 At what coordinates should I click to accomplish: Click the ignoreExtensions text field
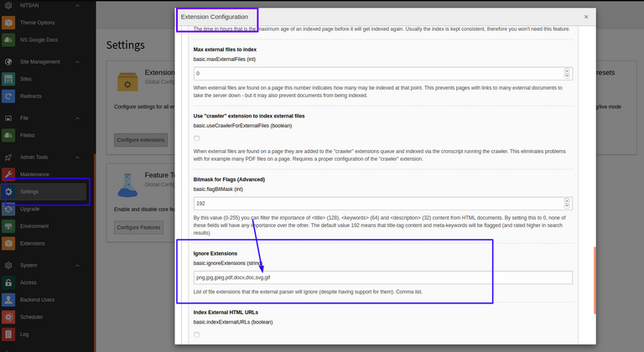tap(382, 277)
